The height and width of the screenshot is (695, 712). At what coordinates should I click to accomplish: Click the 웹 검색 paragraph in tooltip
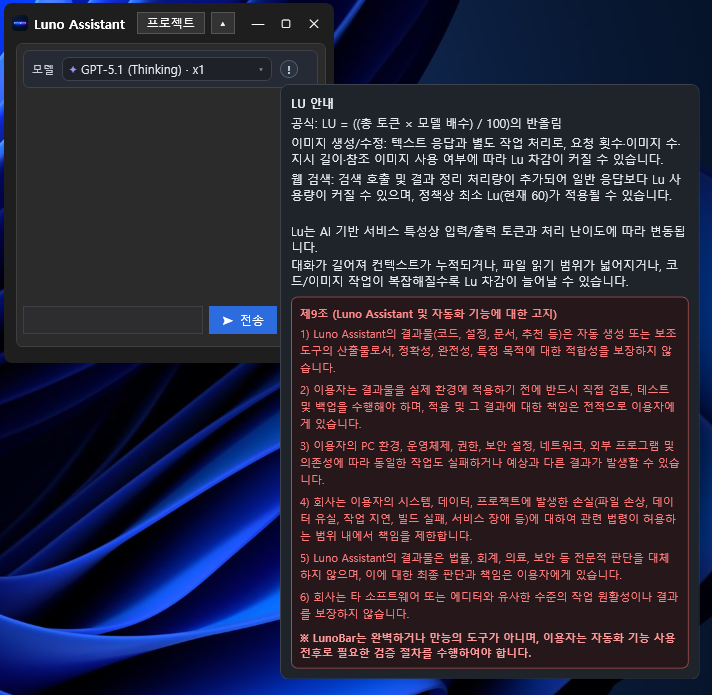pos(486,187)
